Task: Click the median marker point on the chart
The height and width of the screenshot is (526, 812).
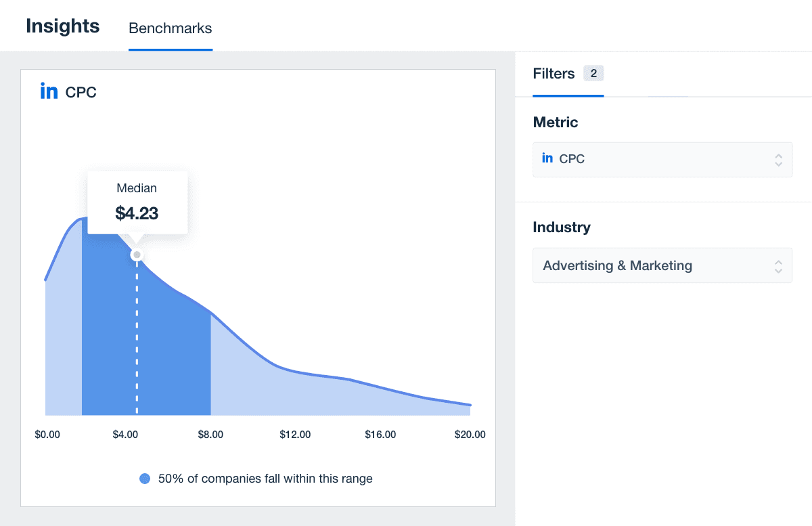Action: pyautogui.click(x=137, y=255)
